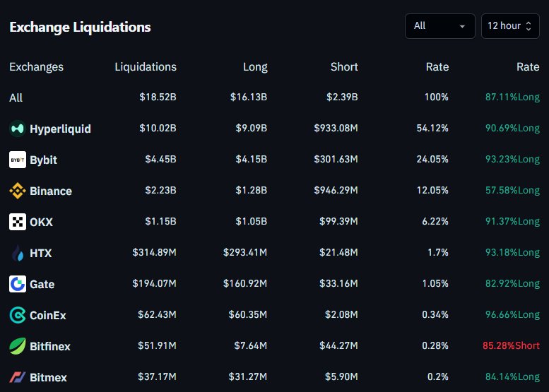
Task: Open the Hyperliquid exchange name link
Action: click(x=60, y=129)
